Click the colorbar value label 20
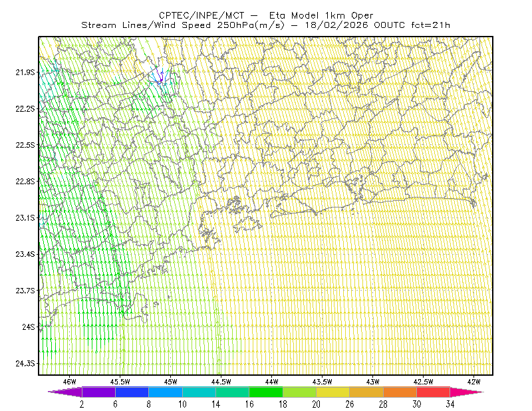Viewport: 532px width, 411px height. coord(317,404)
